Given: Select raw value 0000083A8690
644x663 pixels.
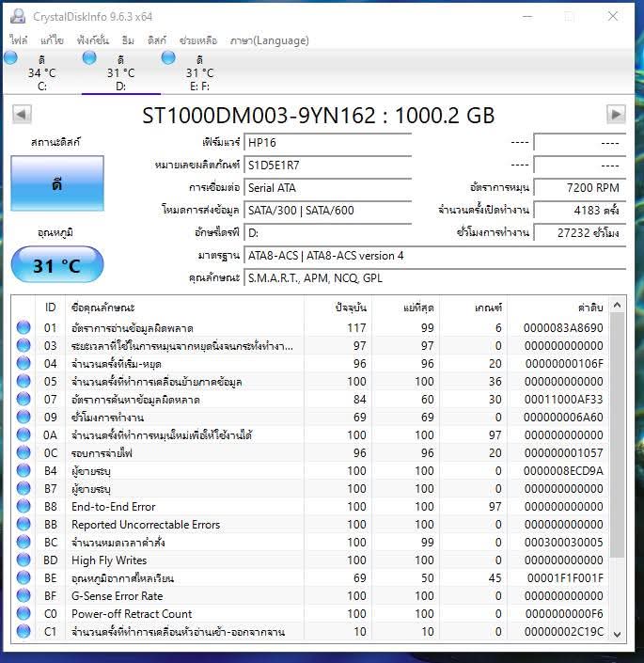Looking at the screenshot, I should [x=563, y=327].
